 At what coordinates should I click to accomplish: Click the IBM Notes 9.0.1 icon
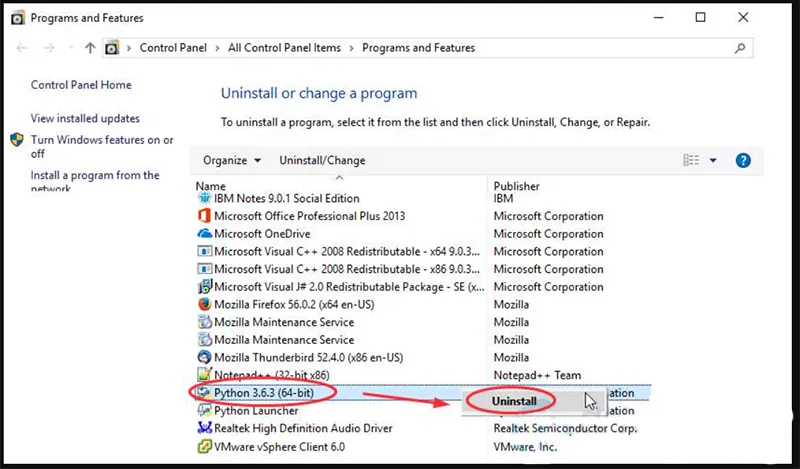tap(204, 199)
